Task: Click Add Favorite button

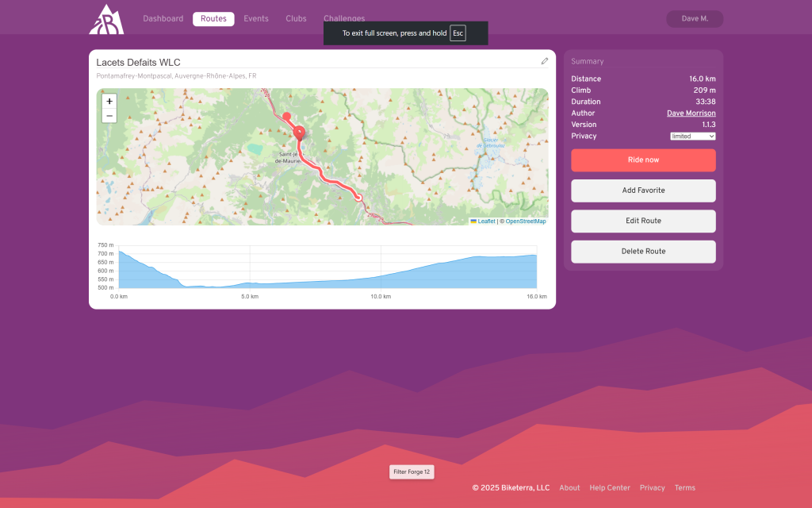Action: coord(643,190)
